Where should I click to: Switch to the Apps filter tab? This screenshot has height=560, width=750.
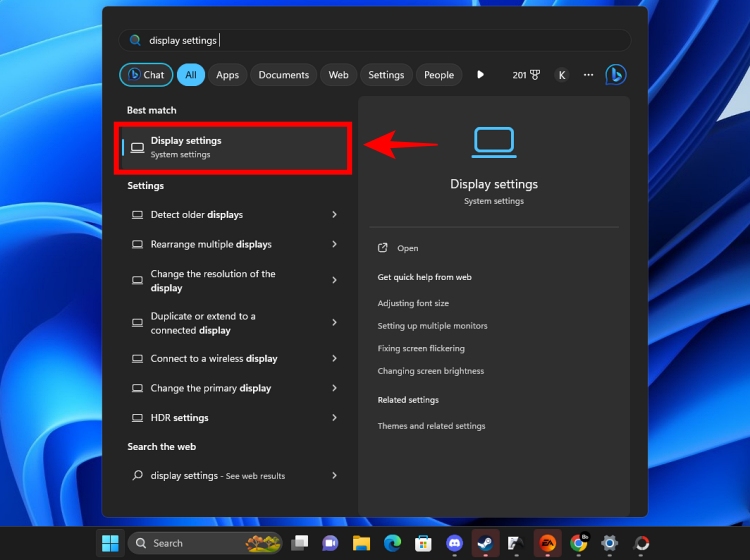(228, 75)
